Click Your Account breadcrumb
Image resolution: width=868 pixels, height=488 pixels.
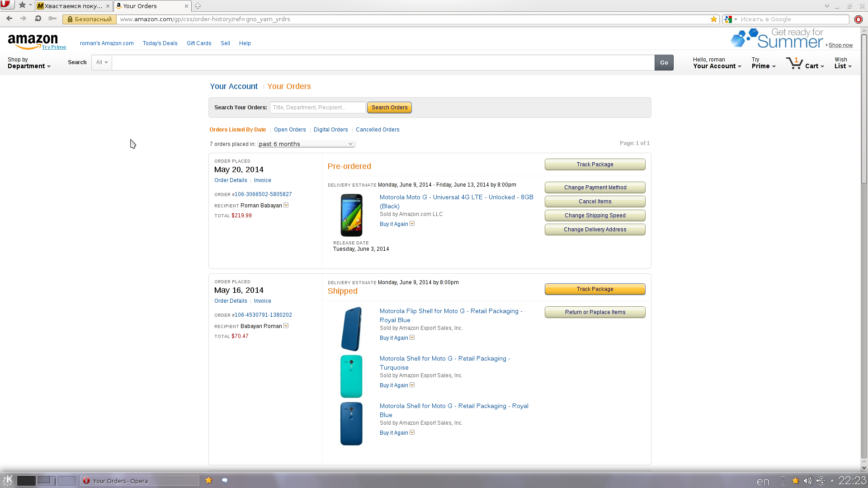234,86
